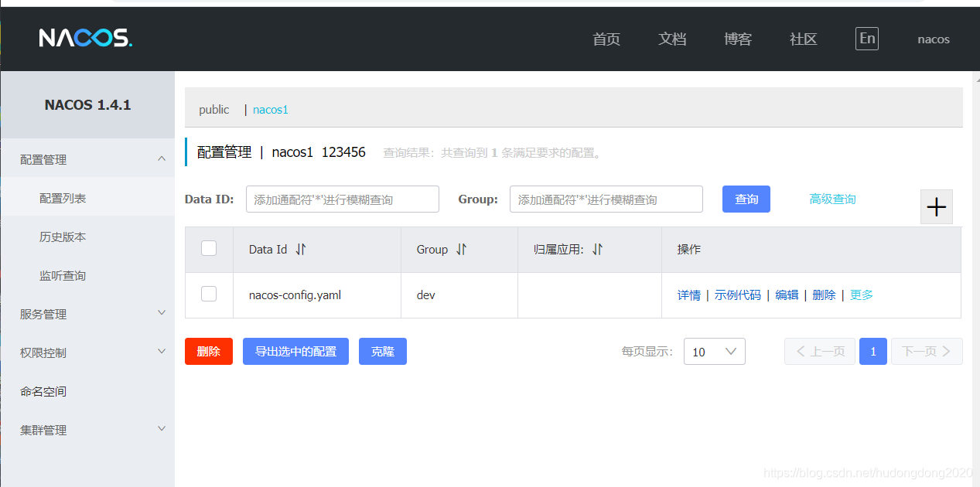Focus the Group search field
The height and width of the screenshot is (487, 980).
click(x=606, y=199)
